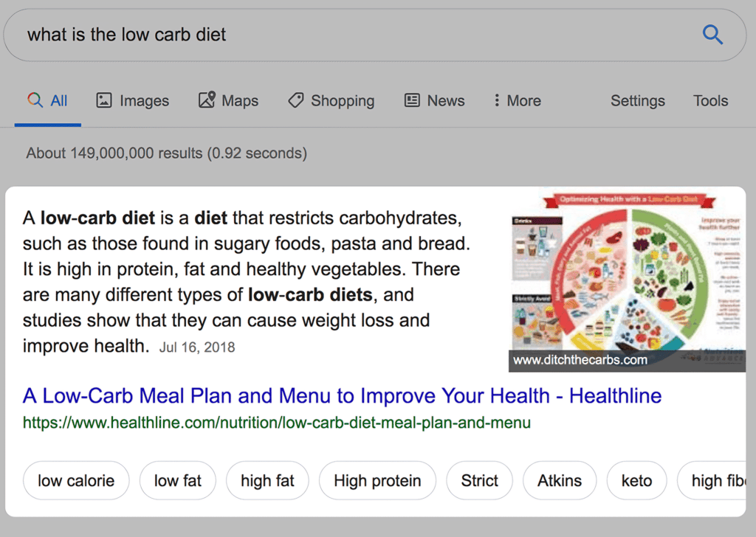Switch to the Shopping tab
756x537 pixels.
331,101
